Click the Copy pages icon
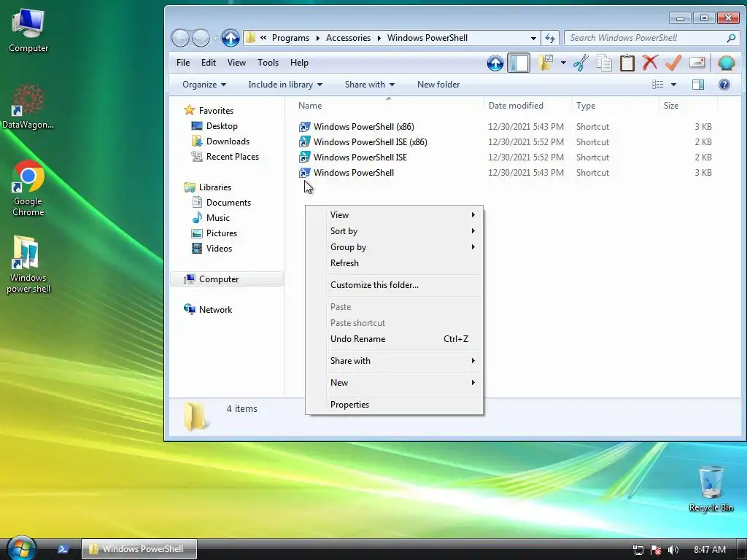Screen dimensions: 747x560 coord(604,63)
